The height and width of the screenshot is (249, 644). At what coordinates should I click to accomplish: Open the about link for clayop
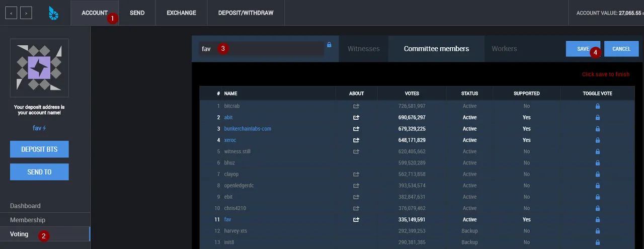click(356, 174)
